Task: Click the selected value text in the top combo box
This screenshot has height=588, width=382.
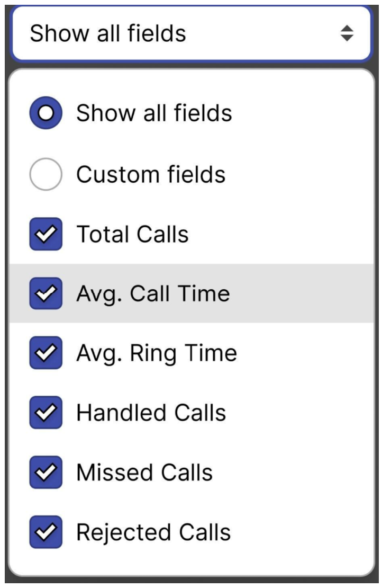Action: pos(108,34)
